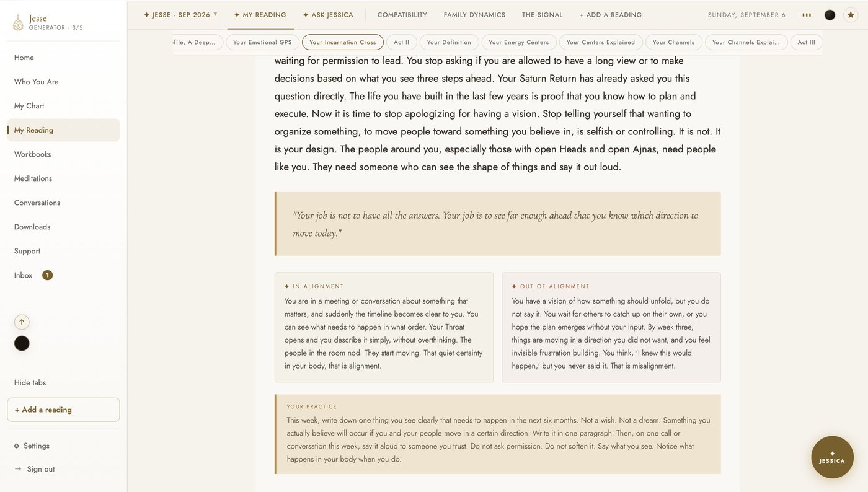Click the up-arrow circle icon in the sidebar
The height and width of the screenshot is (492, 868).
tap(22, 322)
